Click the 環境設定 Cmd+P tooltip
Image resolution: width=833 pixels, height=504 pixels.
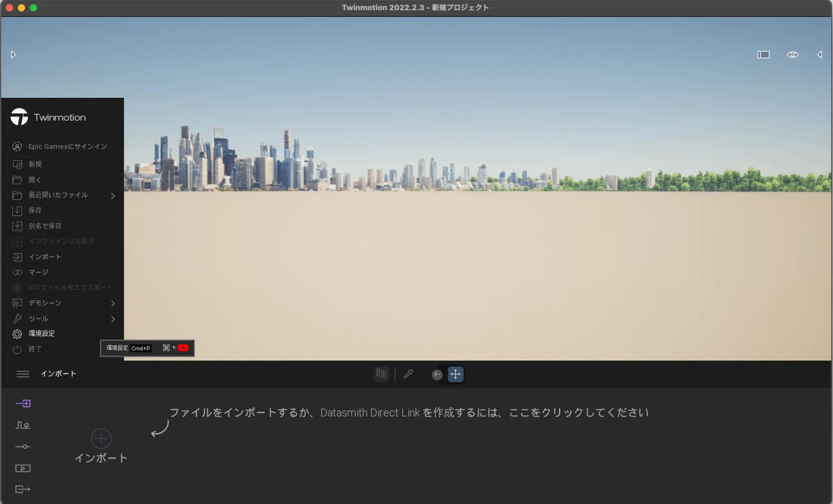pyautogui.click(x=147, y=348)
